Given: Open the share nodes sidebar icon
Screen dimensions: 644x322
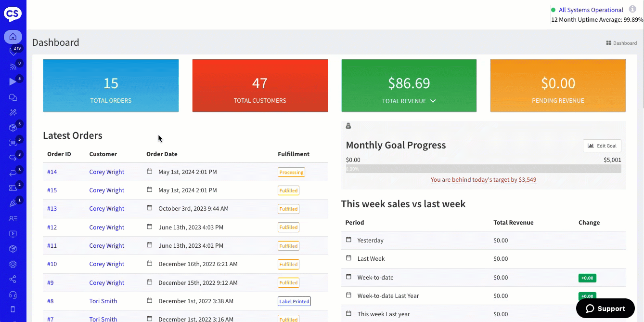Looking at the screenshot, I should coord(13,279).
